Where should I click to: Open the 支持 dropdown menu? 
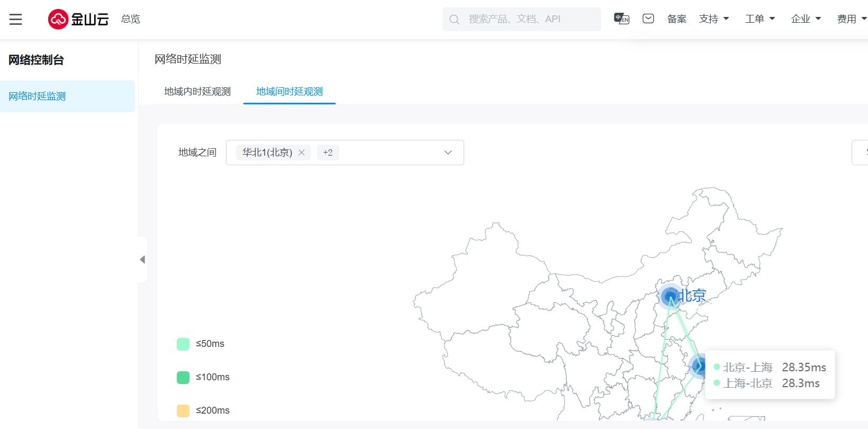(x=713, y=19)
